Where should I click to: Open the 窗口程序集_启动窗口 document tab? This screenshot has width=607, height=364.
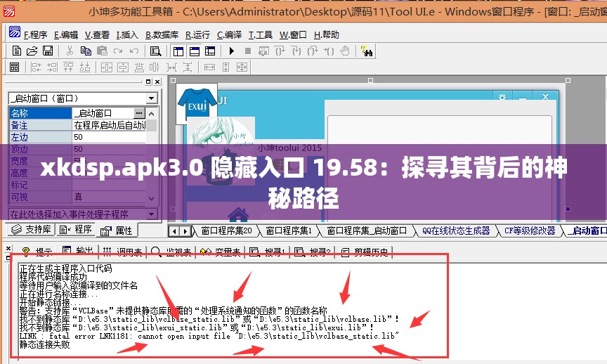point(367,230)
